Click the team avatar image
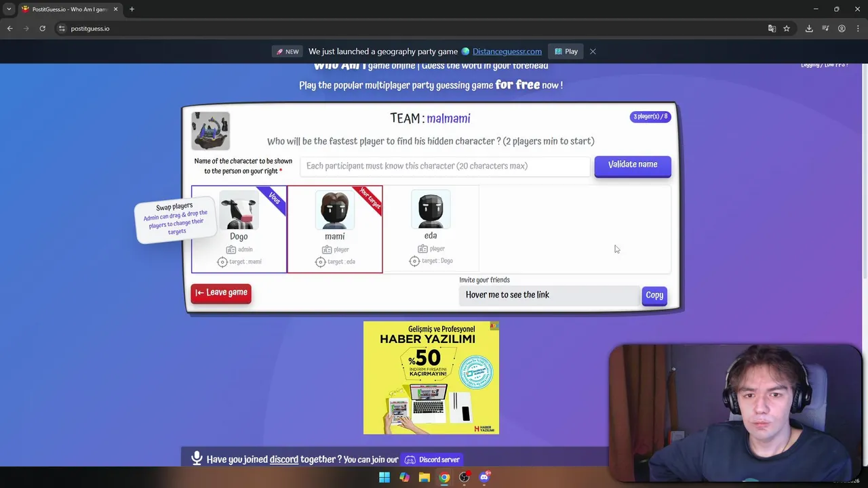Image resolution: width=868 pixels, height=488 pixels. (x=210, y=131)
